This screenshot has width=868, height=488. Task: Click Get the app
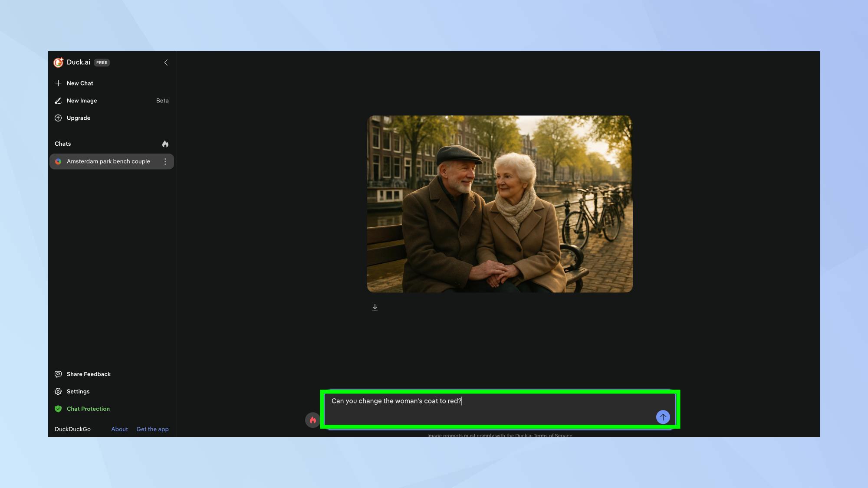pyautogui.click(x=152, y=429)
